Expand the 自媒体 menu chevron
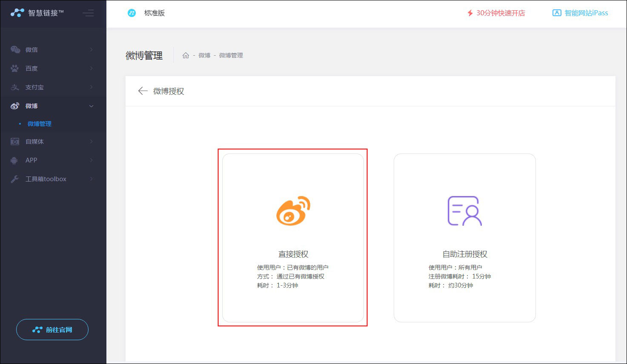The height and width of the screenshot is (364, 627). click(x=91, y=142)
